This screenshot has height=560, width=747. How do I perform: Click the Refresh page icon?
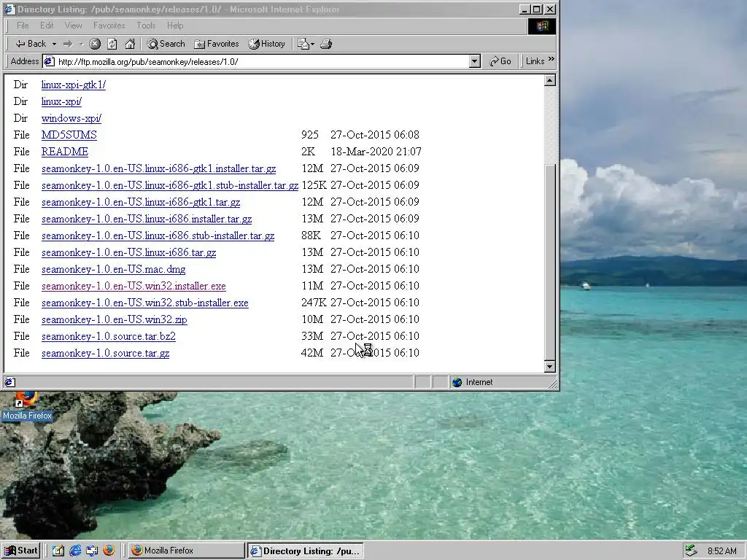coord(112,44)
